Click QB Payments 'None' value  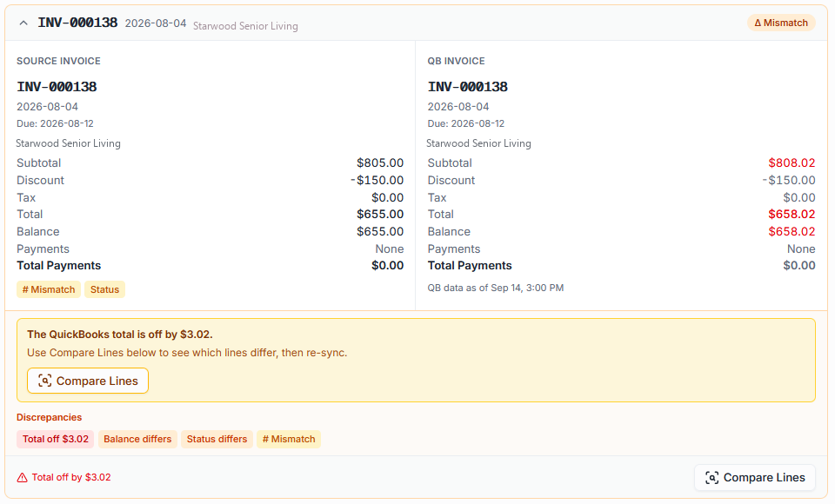click(x=801, y=249)
